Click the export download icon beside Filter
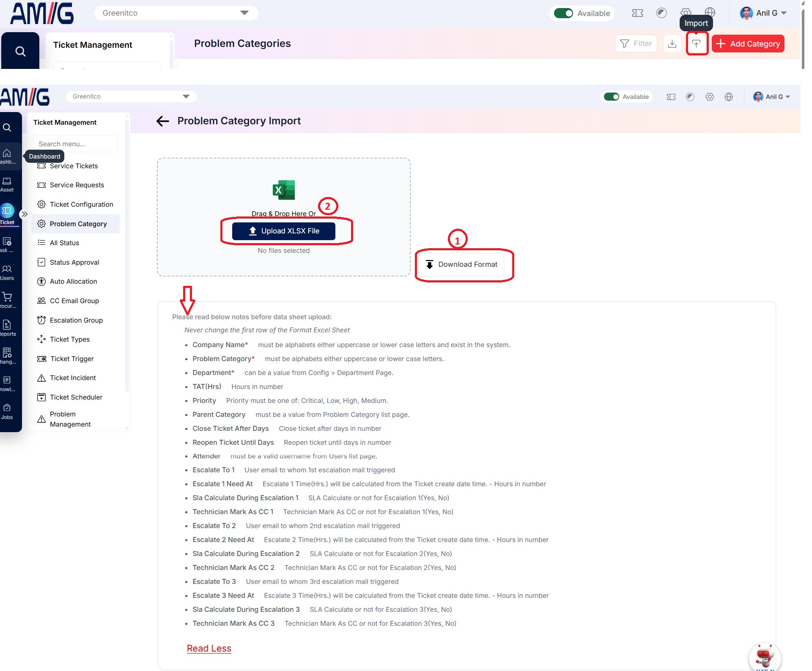The height and width of the screenshot is (671, 812). point(672,44)
